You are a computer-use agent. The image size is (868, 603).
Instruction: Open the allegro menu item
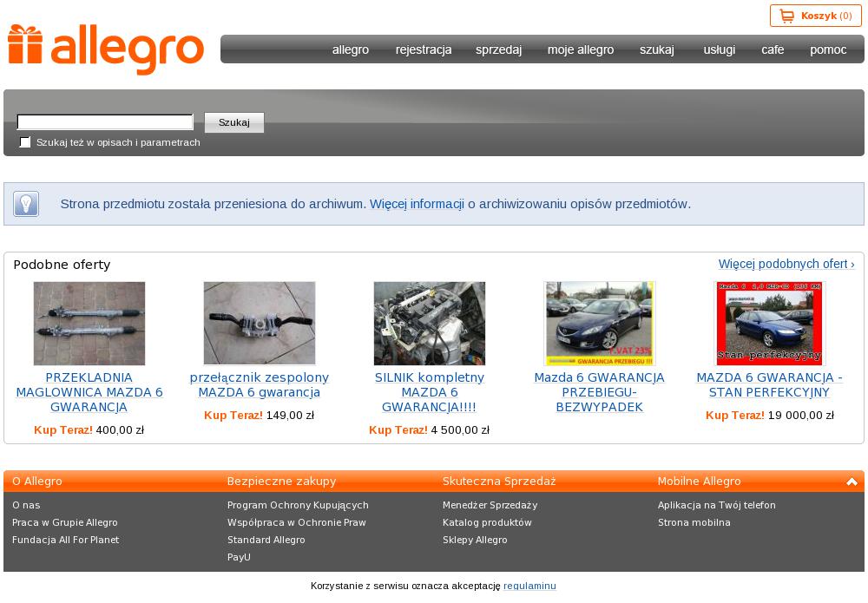(351, 49)
